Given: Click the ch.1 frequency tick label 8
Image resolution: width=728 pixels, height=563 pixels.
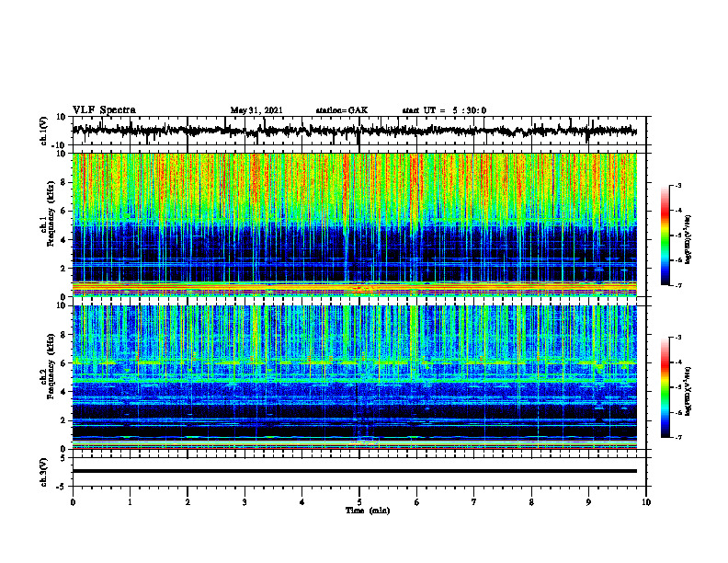Looking at the screenshot, I should tap(65, 182).
